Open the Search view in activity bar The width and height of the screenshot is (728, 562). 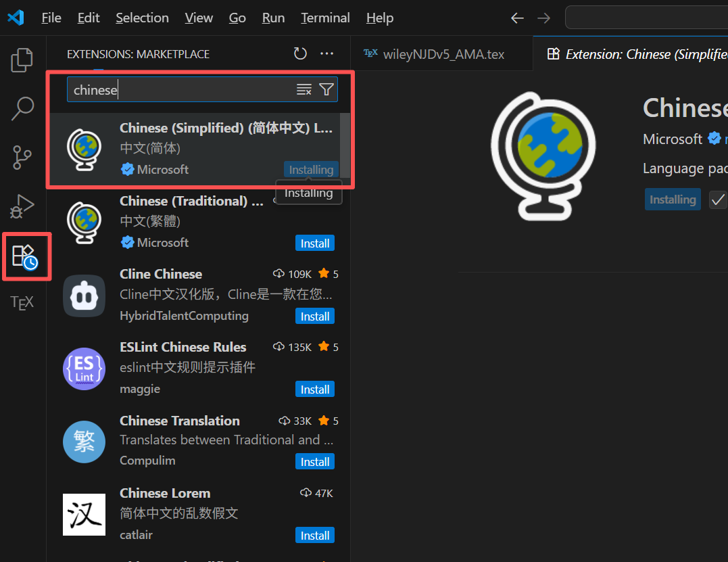[22, 109]
